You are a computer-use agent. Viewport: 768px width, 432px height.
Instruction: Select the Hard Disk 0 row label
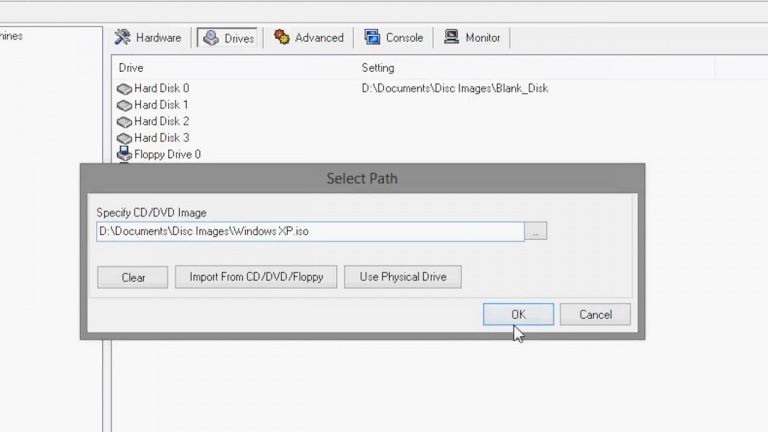162,88
